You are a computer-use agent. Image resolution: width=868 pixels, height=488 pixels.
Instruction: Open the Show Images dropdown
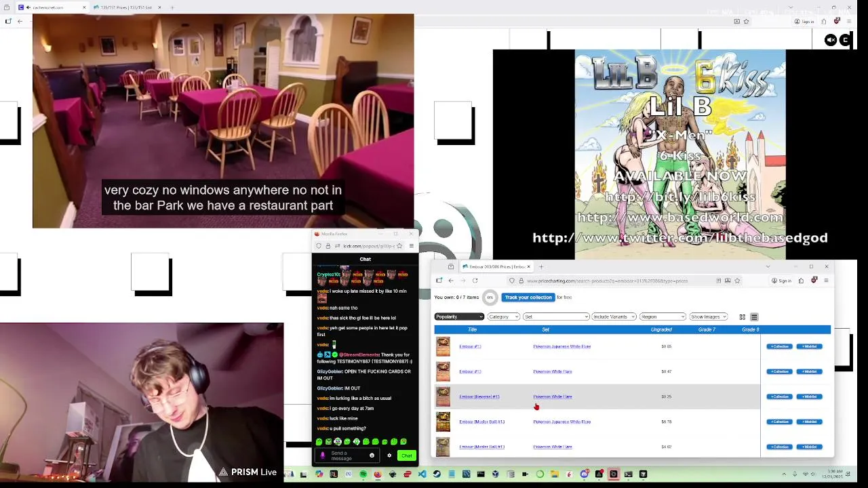pos(709,317)
